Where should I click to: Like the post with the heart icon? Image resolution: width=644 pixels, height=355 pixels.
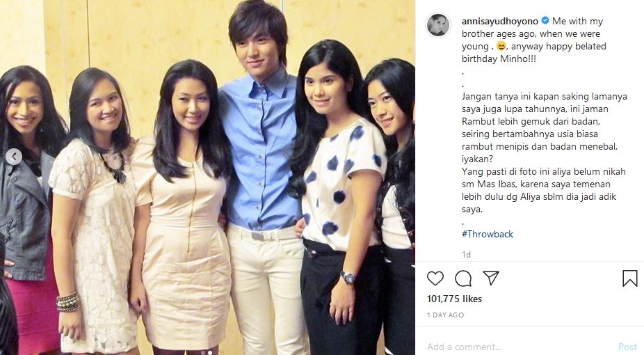point(435,278)
